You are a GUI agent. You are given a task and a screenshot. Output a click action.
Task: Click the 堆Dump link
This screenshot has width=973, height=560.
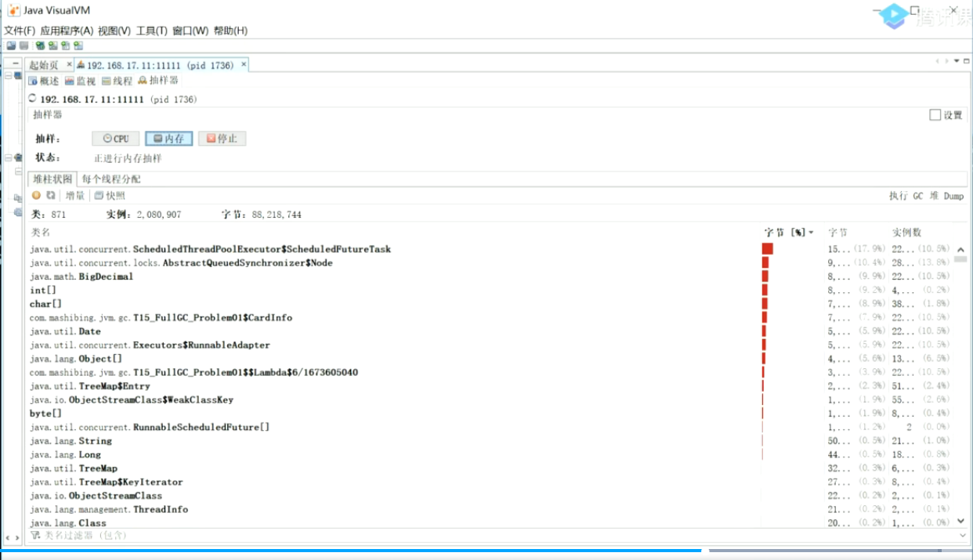point(947,196)
